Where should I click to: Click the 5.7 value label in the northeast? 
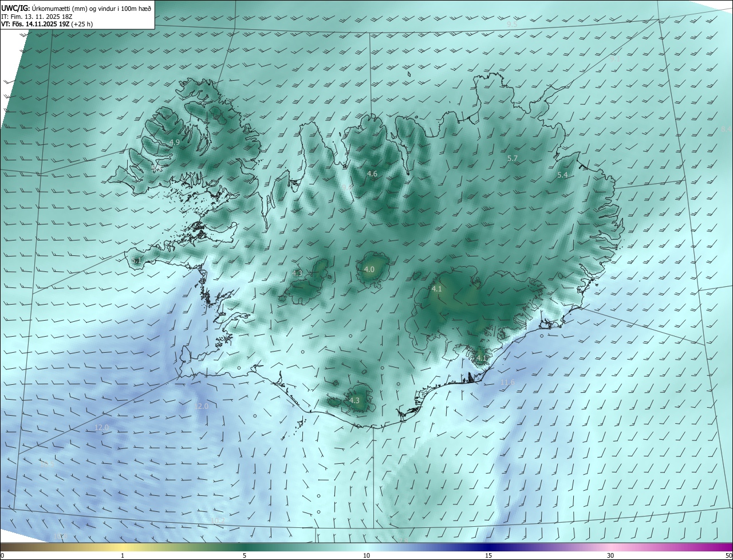point(513,158)
